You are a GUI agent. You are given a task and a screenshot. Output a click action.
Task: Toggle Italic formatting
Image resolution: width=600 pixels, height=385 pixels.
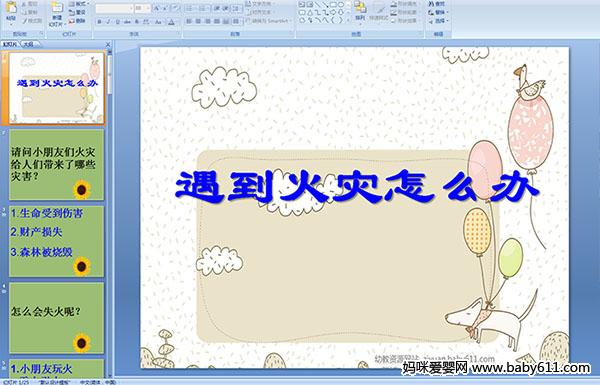click(108, 22)
